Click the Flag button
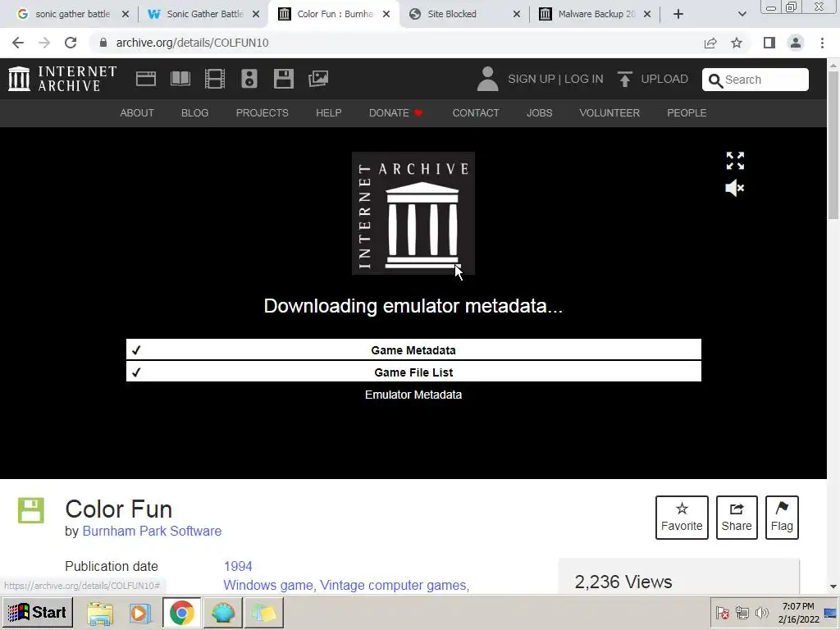The width and height of the screenshot is (840, 630). point(782,518)
